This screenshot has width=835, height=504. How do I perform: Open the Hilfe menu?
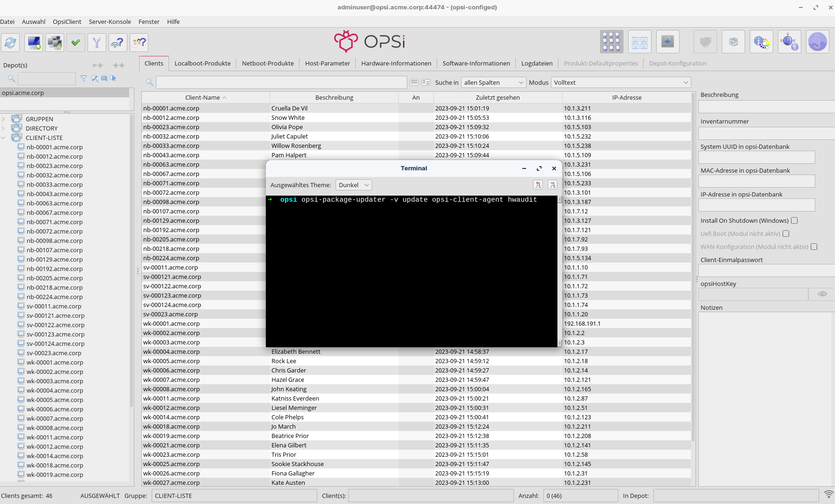pos(173,22)
